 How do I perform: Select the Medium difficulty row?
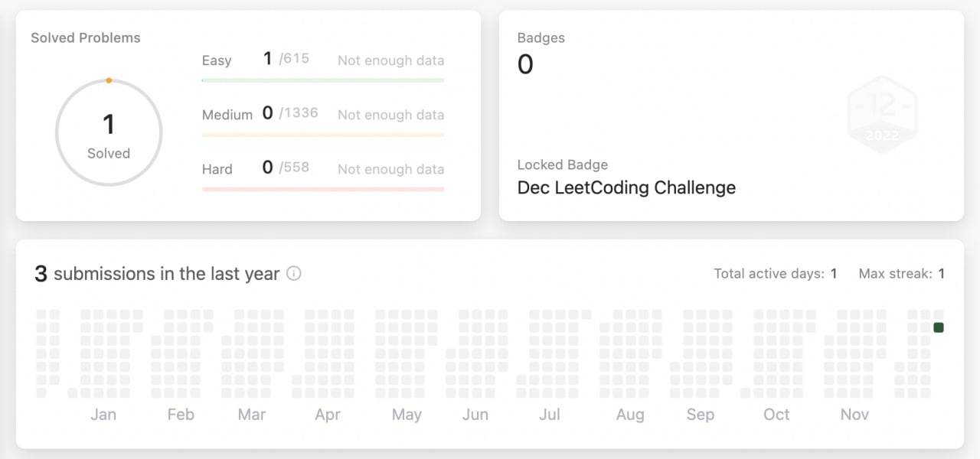coord(323,119)
